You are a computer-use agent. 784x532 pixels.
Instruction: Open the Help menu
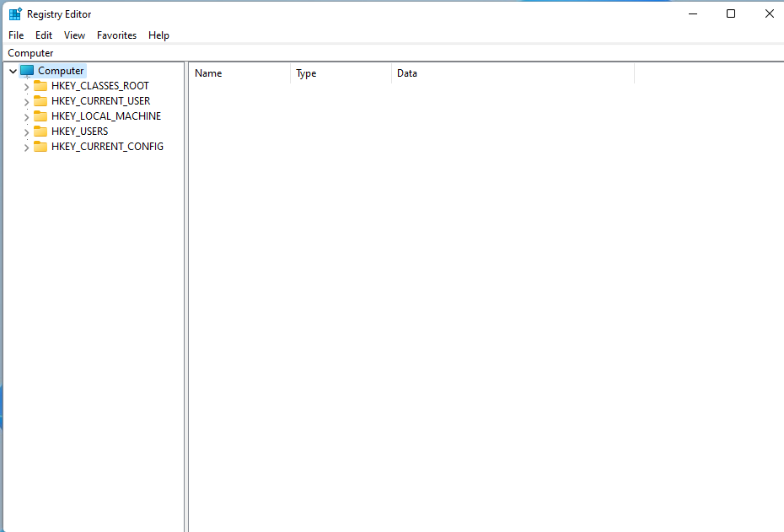[x=158, y=35]
